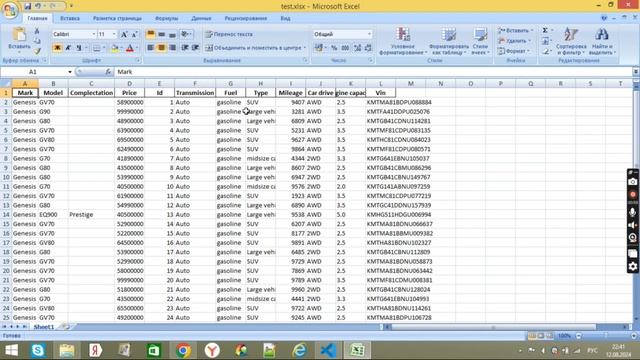Adjust the zoom slider in status bar
This screenshot has height=360, width=640.
click(606, 336)
